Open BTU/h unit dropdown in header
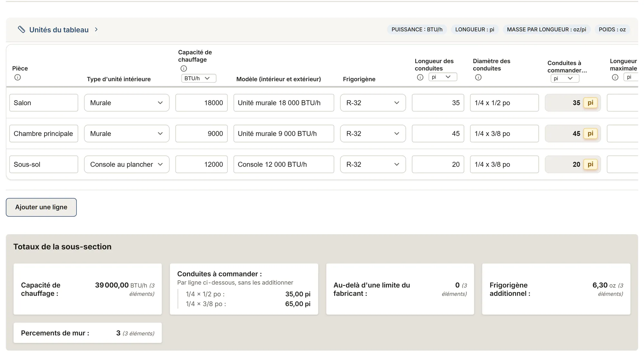 coord(199,78)
